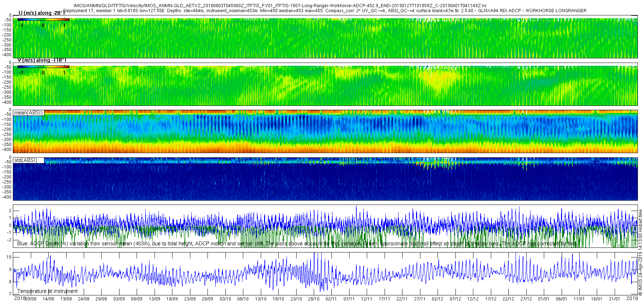Click the blue ADCP Depth variation description text
The height and width of the screenshot is (304, 644).
[x=297, y=244]
